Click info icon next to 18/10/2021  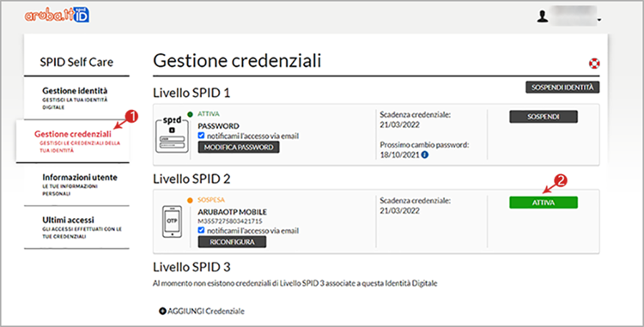[x=425, y=155]
